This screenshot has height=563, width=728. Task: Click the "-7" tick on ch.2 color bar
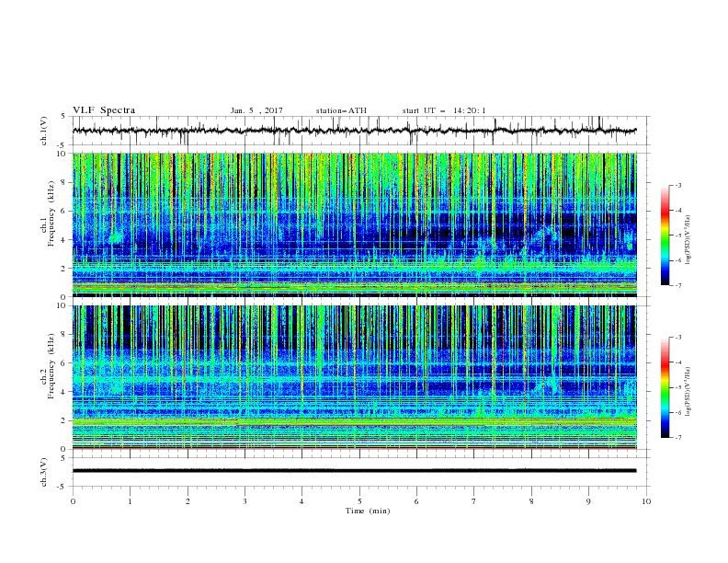[678, 437]
